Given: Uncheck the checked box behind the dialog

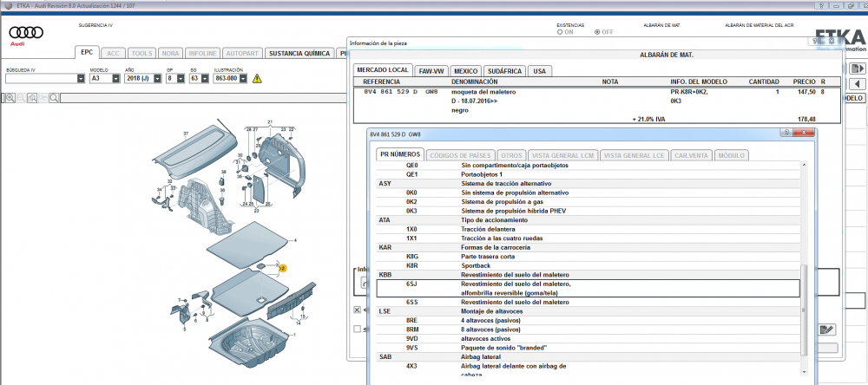Looking at the screenshot, I should 357,310.
